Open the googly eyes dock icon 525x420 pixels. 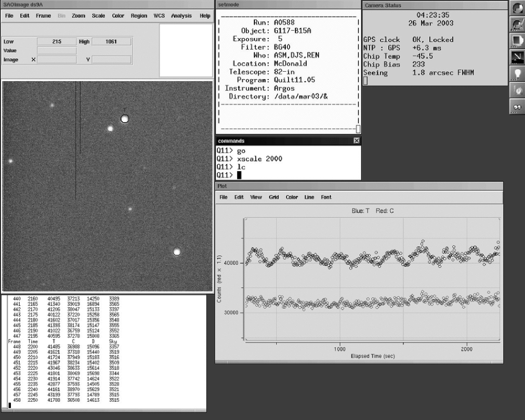(x=517, y=106)
